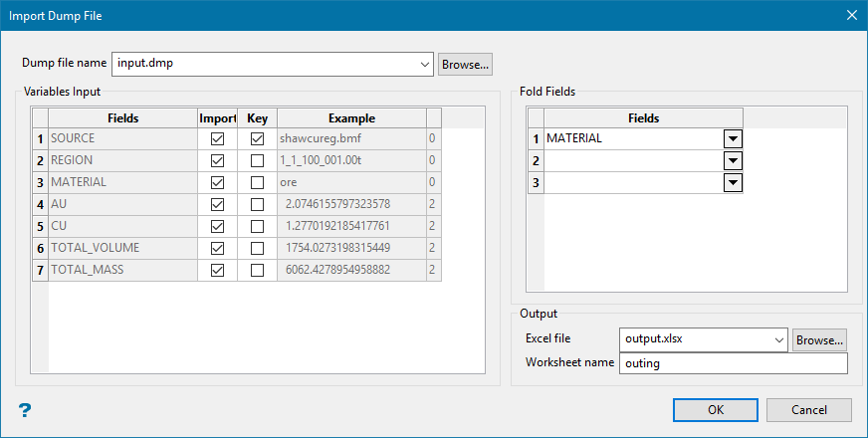
Task: Uncheck Import checkbox for SOURCE row
Action: point(217,139)
